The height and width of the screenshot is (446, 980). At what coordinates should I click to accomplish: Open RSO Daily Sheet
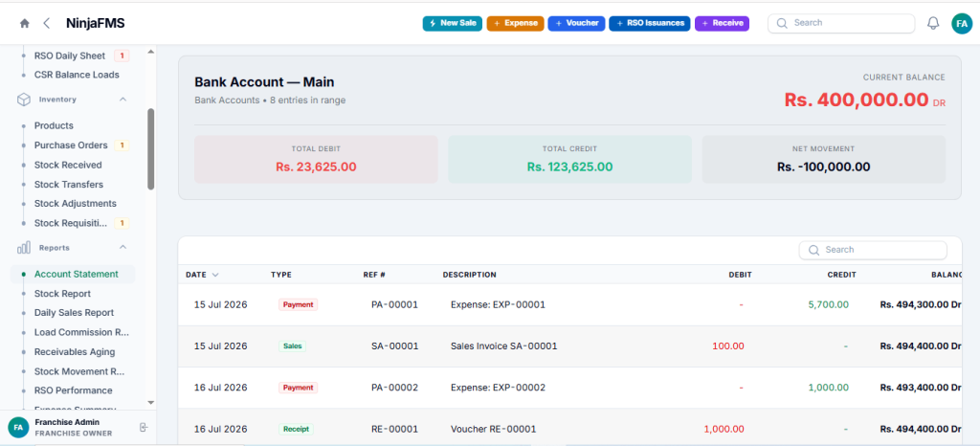coord(69,56)
